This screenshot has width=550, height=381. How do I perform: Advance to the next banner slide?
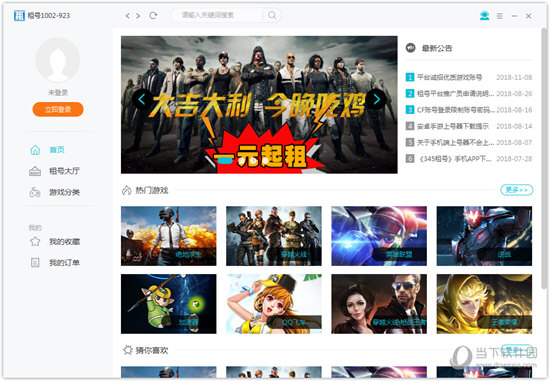coord(376,100)
